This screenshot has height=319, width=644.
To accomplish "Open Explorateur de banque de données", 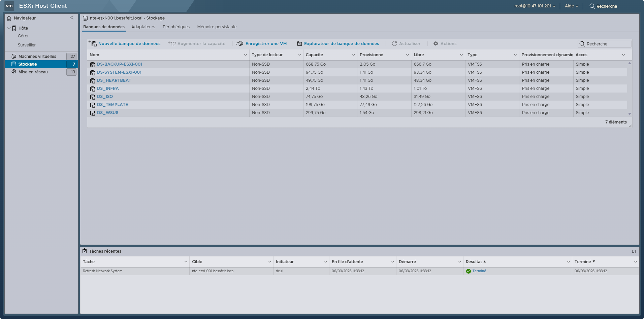I will (338, 44).
